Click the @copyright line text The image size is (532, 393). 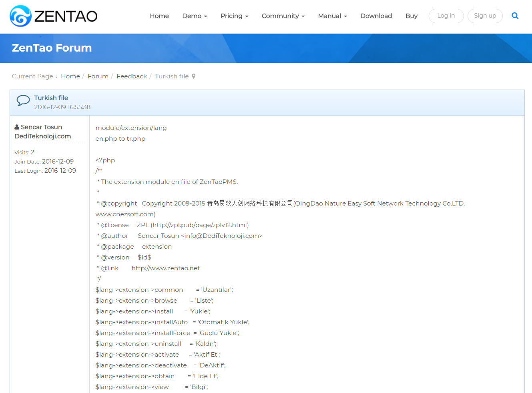(x=281, y=203)
